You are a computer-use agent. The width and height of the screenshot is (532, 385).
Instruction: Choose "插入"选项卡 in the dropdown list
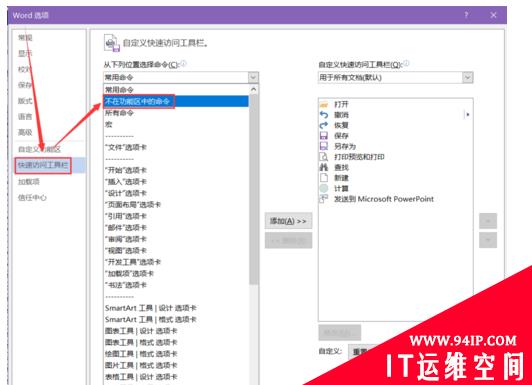pyautogui.click(x=176, y=181)
